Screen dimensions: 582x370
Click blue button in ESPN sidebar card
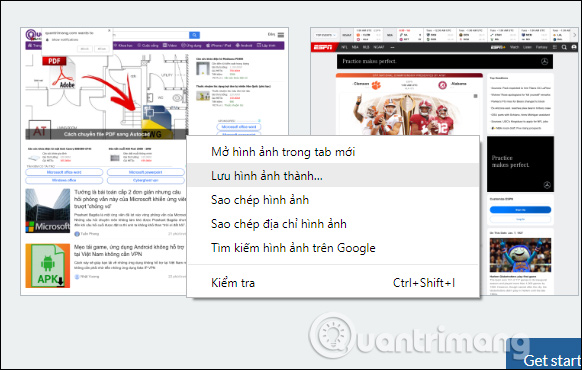point(520,210)
